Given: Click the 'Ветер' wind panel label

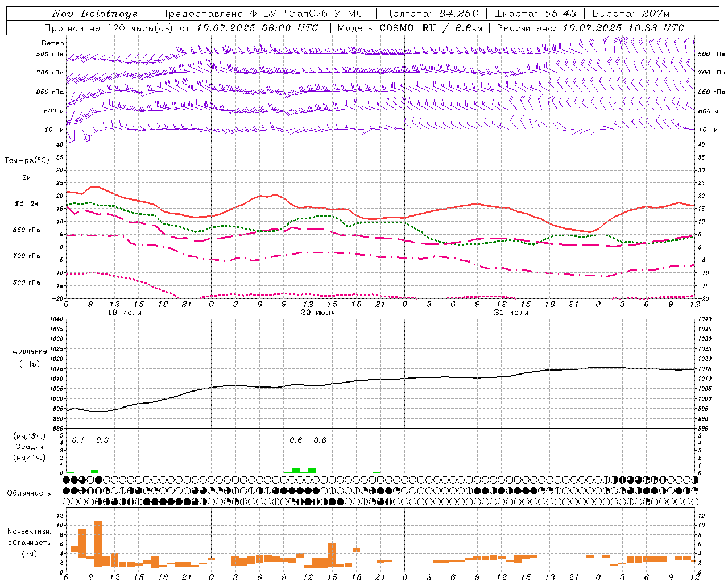Looking at the screenshot, I should coord(53,43).
